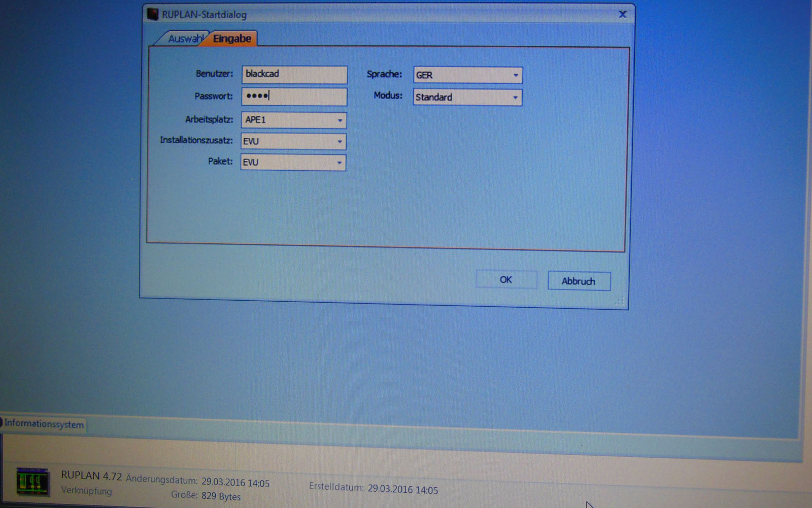Click the Größe 829 Bytes text
This screenshot has height=508, width=812.
[206, 495]
